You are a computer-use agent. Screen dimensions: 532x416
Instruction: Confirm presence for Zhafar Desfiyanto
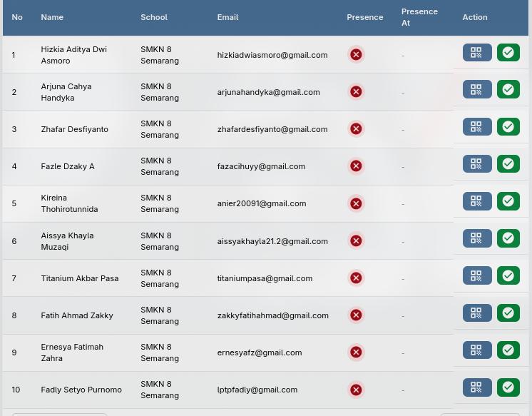508,127
